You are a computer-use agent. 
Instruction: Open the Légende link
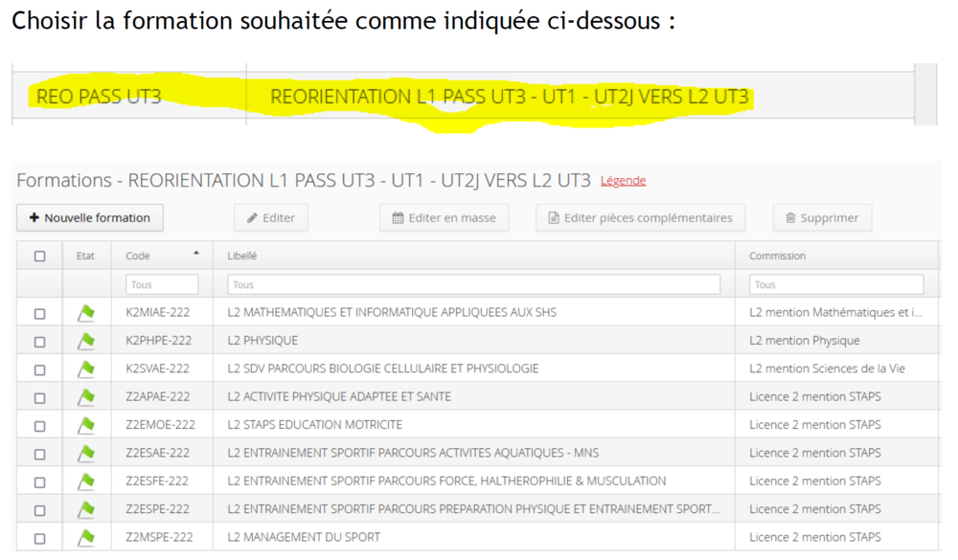click(623, 181)
